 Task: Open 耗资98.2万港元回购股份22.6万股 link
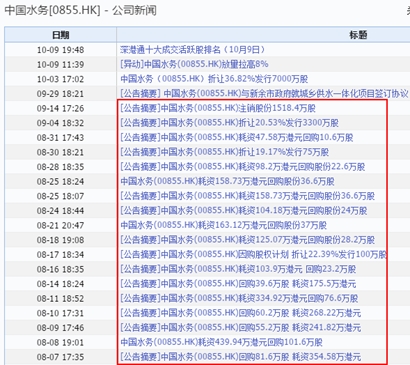tap(243, 167)
